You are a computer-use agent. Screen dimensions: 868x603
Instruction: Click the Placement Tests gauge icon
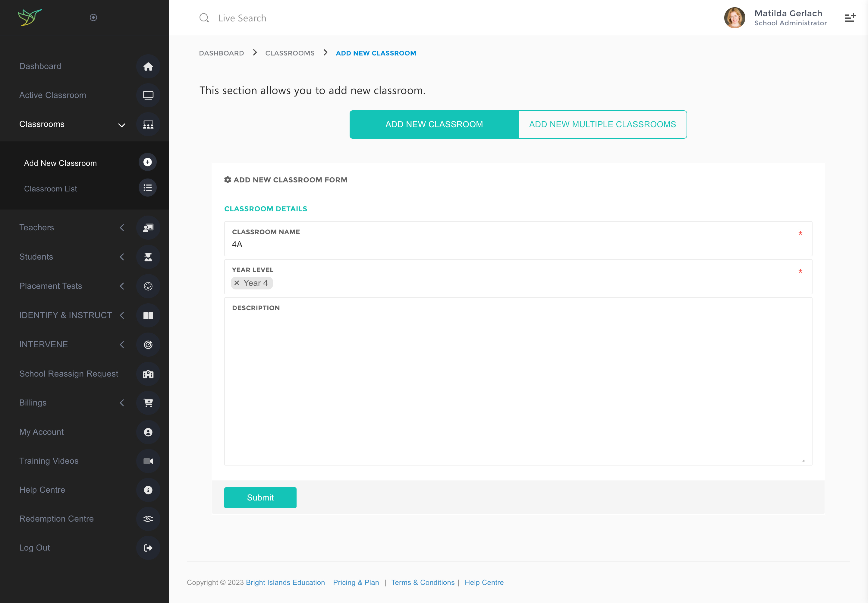point(148,286)
